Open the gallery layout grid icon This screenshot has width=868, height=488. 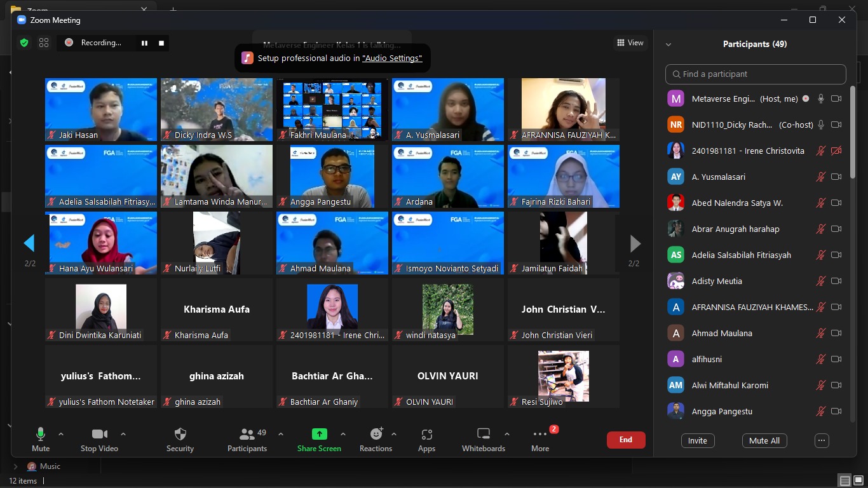pos(44,43)
